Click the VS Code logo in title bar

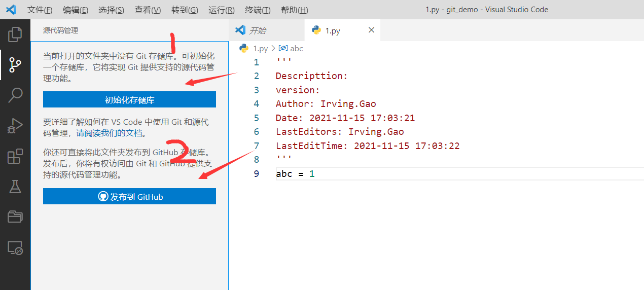click(x=11, y=10)
